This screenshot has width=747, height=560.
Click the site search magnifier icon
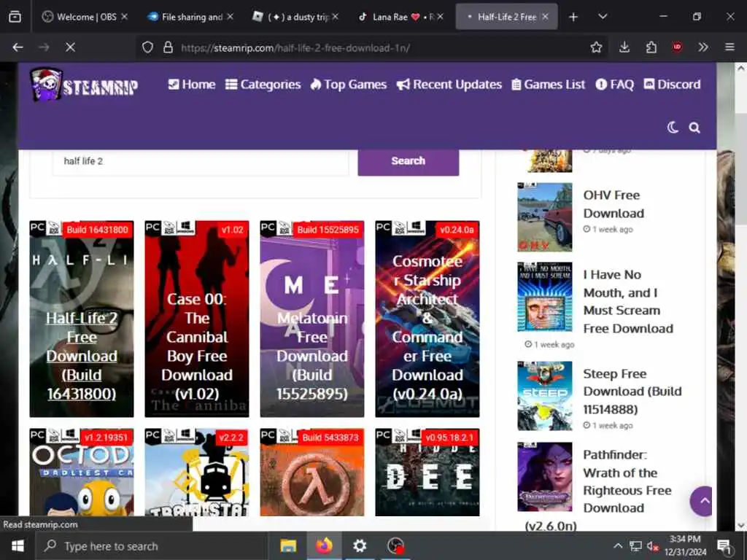click(x=694, y=128)
